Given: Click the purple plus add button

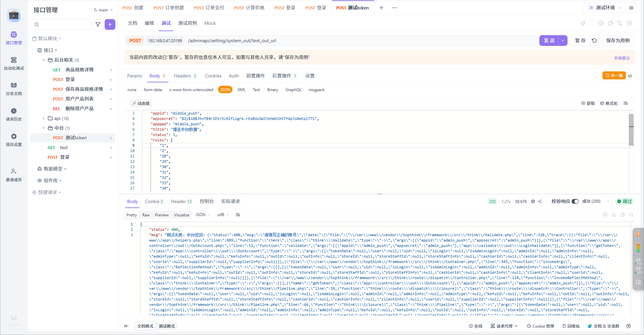Looking at the screenshot, I should point(110,24).
